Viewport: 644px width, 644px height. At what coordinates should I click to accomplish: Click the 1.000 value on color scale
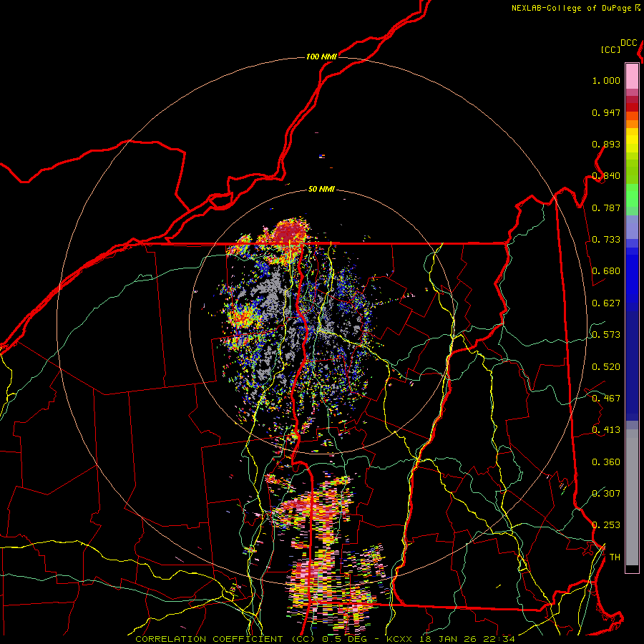click(606, 80)
